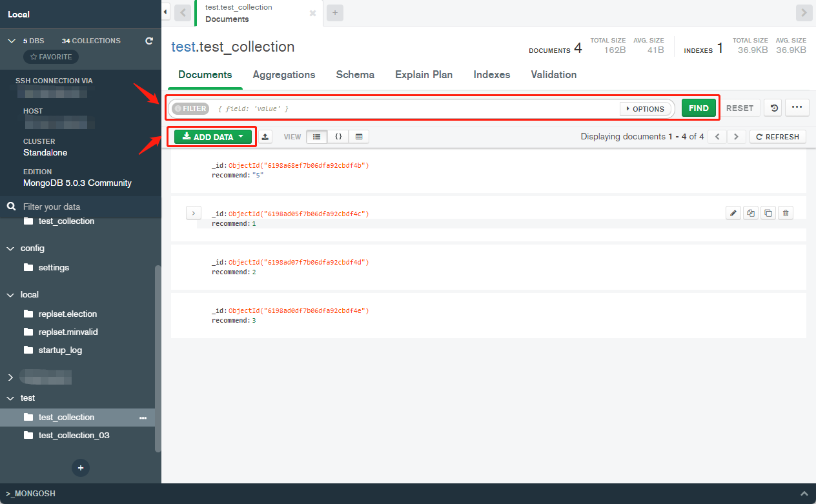Viewport: 816px width, 504px height.
Task: Expand document with recommend 1
Action: 194,213
